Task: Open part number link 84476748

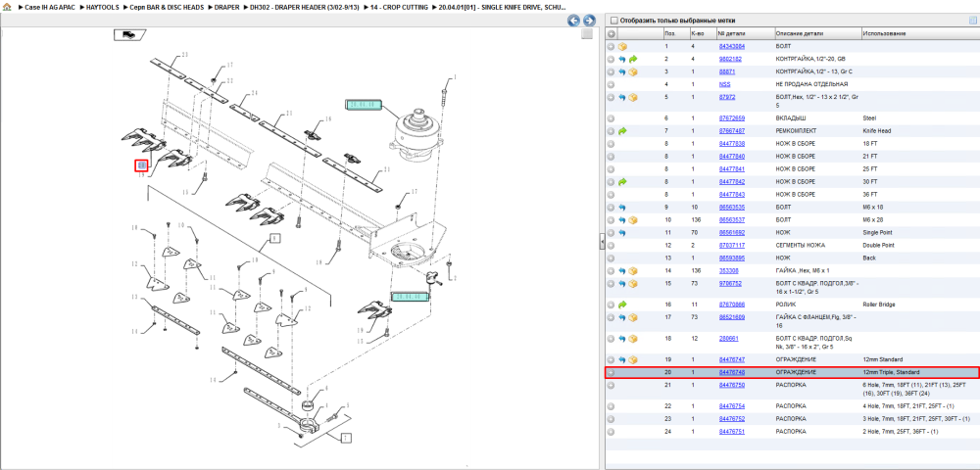Action: (x=731, y=372)
